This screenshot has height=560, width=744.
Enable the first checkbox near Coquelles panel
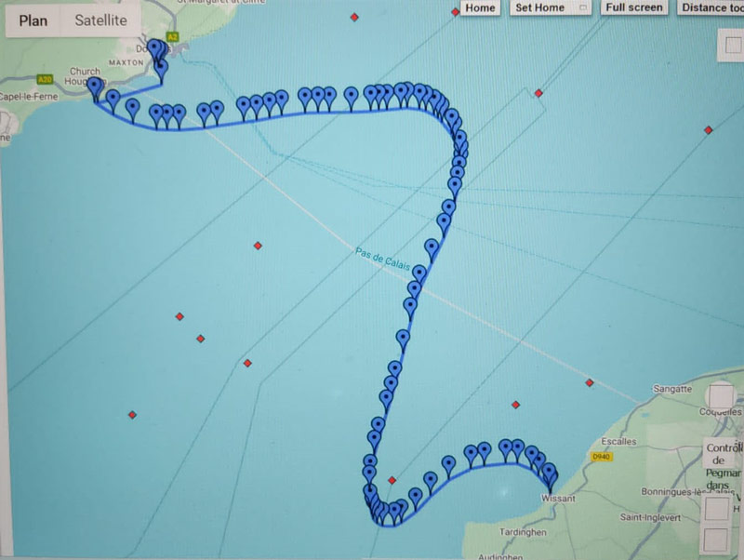pos(723,397)
